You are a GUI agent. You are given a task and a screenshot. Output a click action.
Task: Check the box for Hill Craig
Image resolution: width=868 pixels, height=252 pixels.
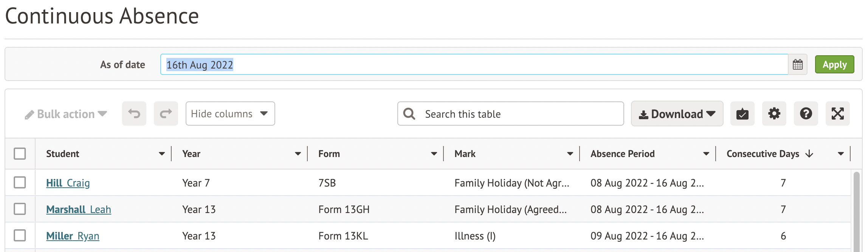pyautogui.click(x=20, y=182)
